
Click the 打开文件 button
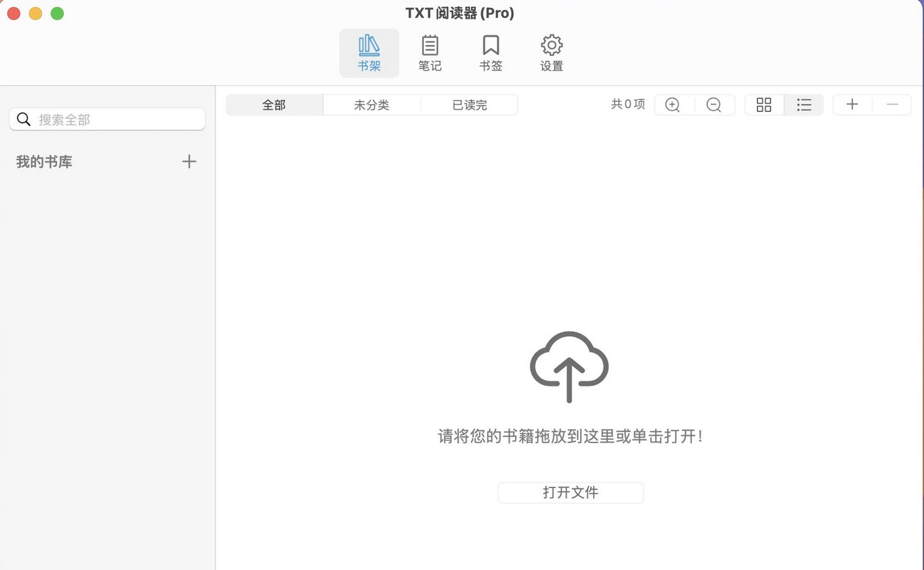[571, 492]
